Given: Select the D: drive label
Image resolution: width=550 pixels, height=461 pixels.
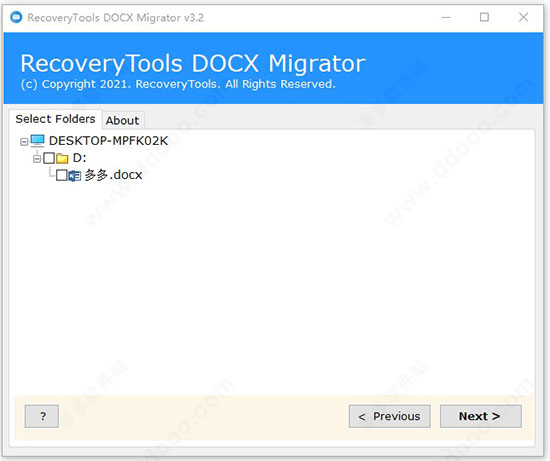Looking at the screenshot, I should point(80,158).
